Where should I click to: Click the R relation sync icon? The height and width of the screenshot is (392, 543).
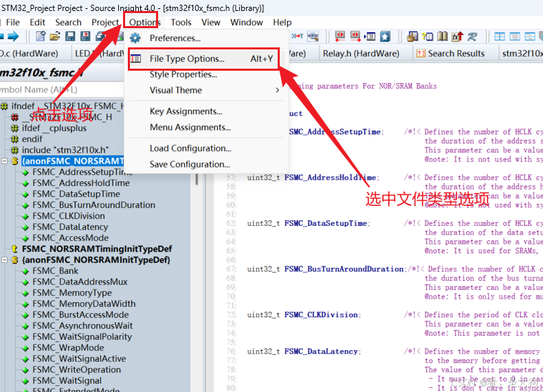[472, 36]
